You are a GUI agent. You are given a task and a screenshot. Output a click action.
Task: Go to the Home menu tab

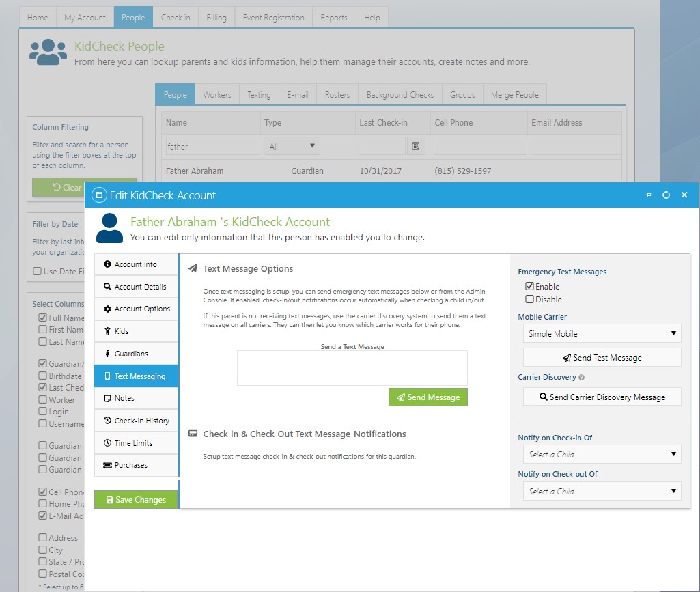pos(38,18)
